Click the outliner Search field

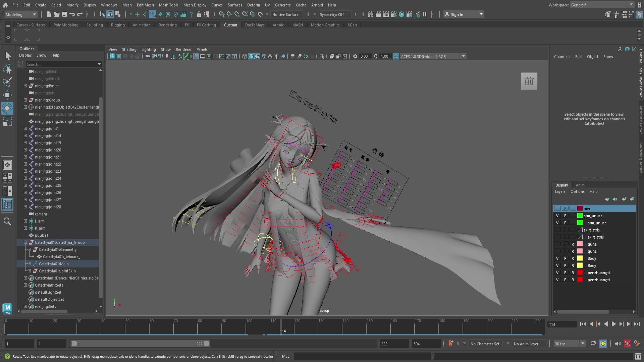point(61,64)
